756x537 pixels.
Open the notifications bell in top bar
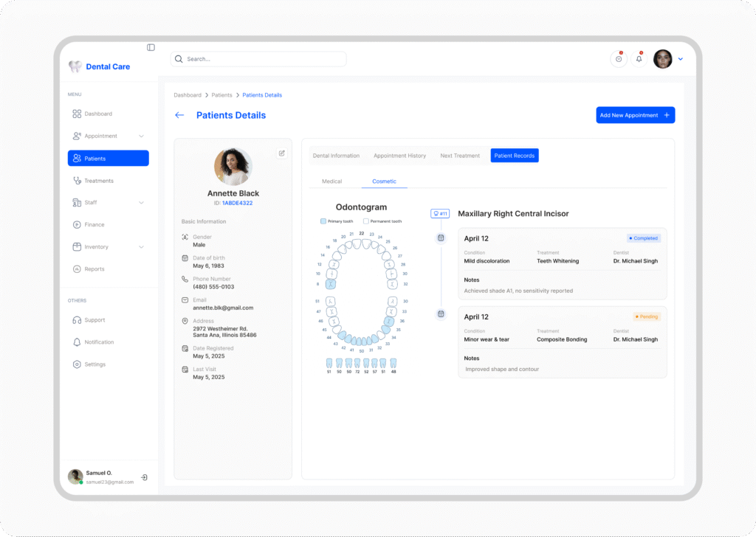[639, 59]
